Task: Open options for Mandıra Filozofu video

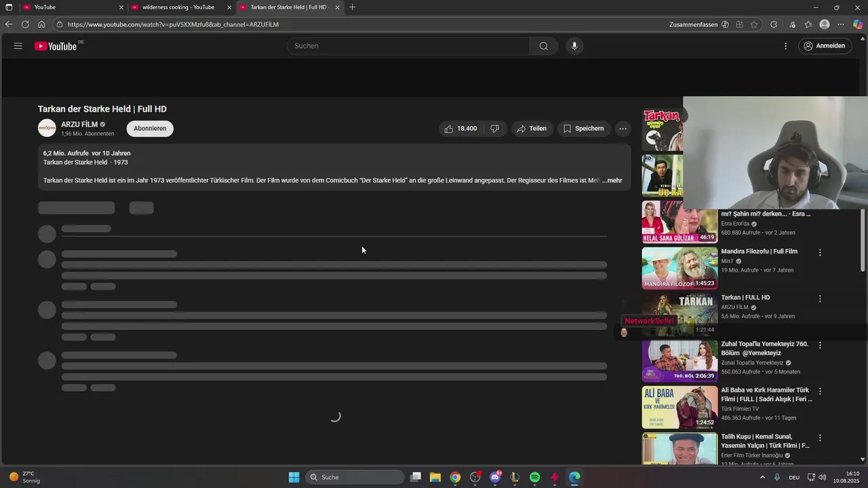Action: click(820, 252)
